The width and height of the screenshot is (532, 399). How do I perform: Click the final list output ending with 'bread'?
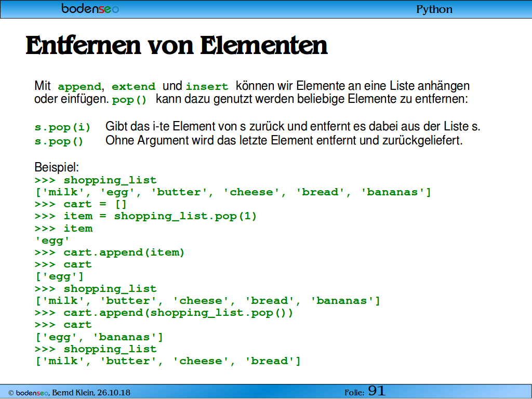[x=168, y=361]
